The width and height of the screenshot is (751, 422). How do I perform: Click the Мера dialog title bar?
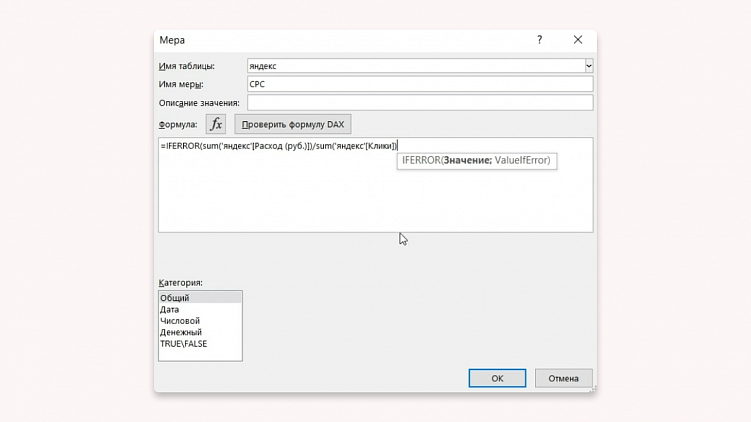(345, 40)
